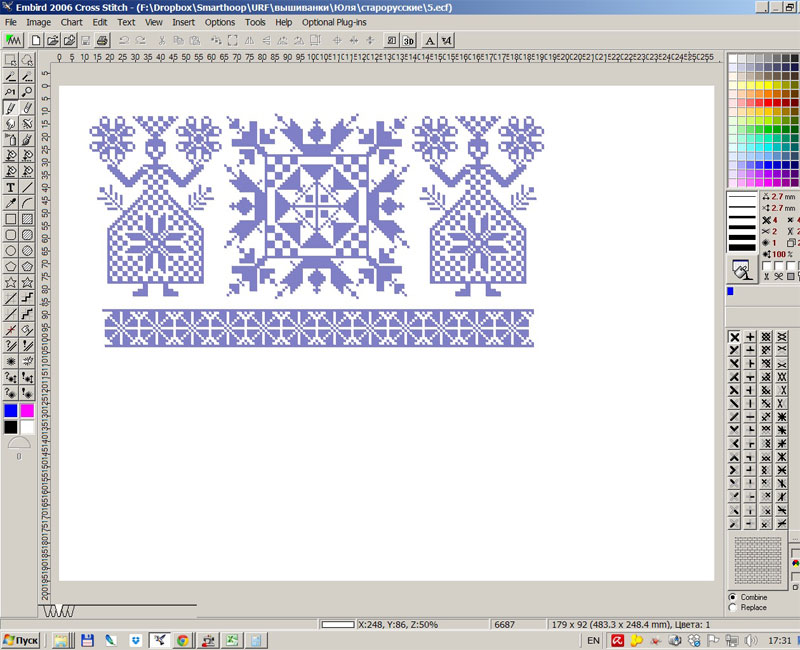Select the spray can tool
The width and height of the screenshot is (800, 650).
click(10, 139)
